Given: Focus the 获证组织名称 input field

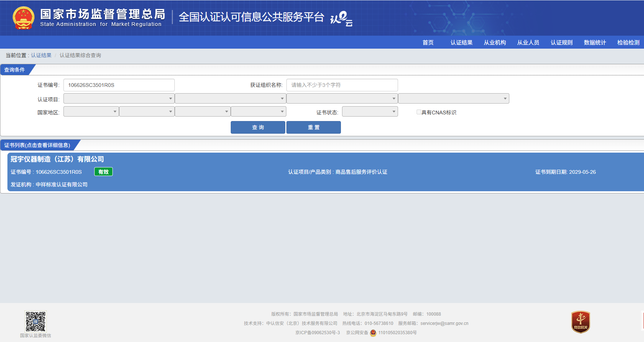Looking at the screenshot, I should coord(342,85).
